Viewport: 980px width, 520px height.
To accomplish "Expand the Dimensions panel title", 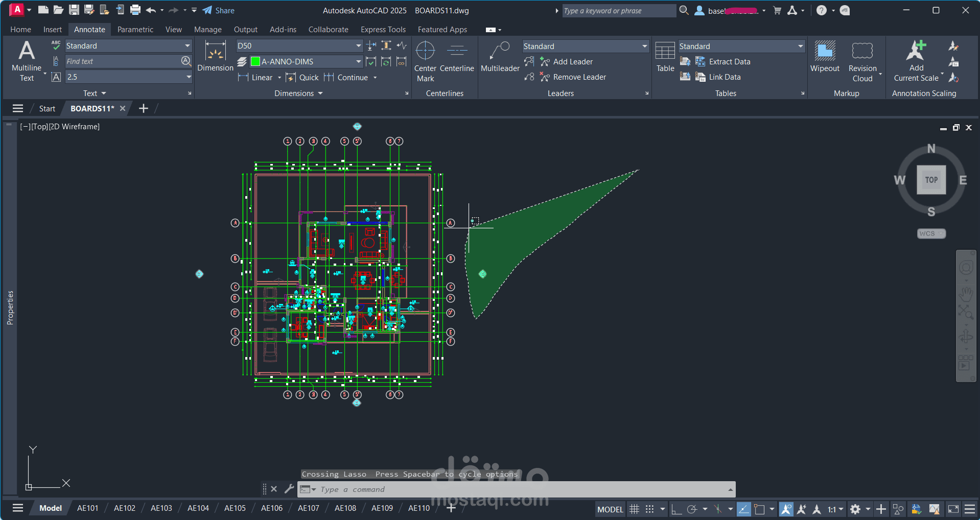I will pos(298,93).
